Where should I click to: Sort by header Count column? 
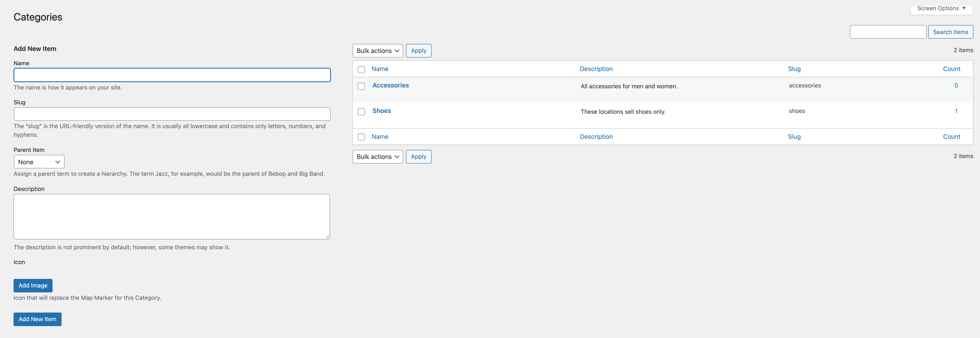point(951,69)
